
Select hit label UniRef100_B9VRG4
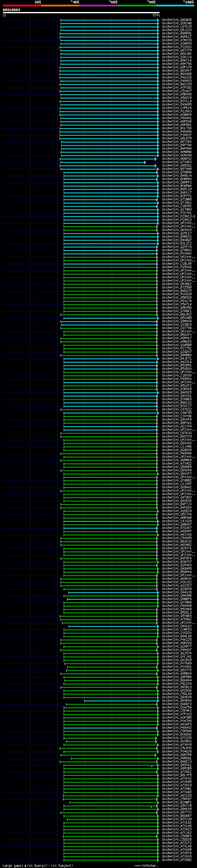[x=177, y=701]
